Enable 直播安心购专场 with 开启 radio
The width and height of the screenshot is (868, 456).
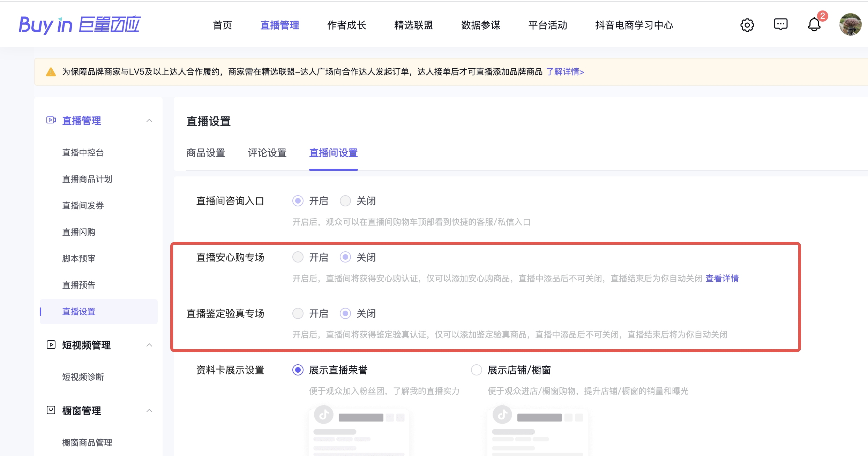[x=298, y=257]
